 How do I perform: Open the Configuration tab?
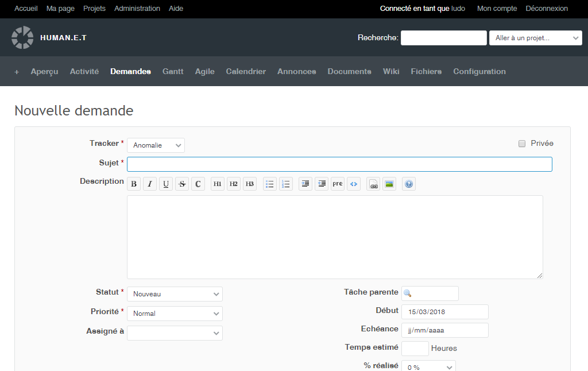(x=479, y=72)
